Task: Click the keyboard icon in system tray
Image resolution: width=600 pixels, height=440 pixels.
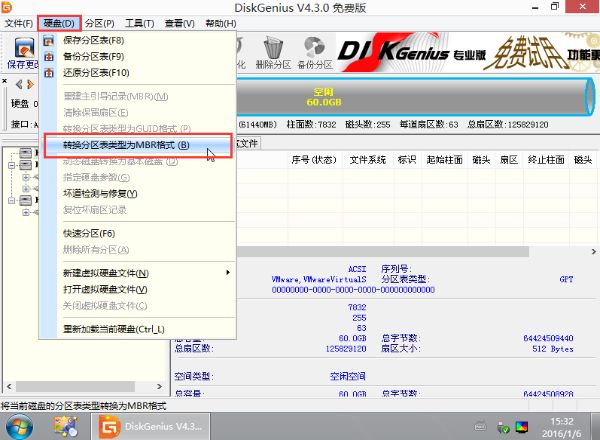Action: tap(480, 426)
